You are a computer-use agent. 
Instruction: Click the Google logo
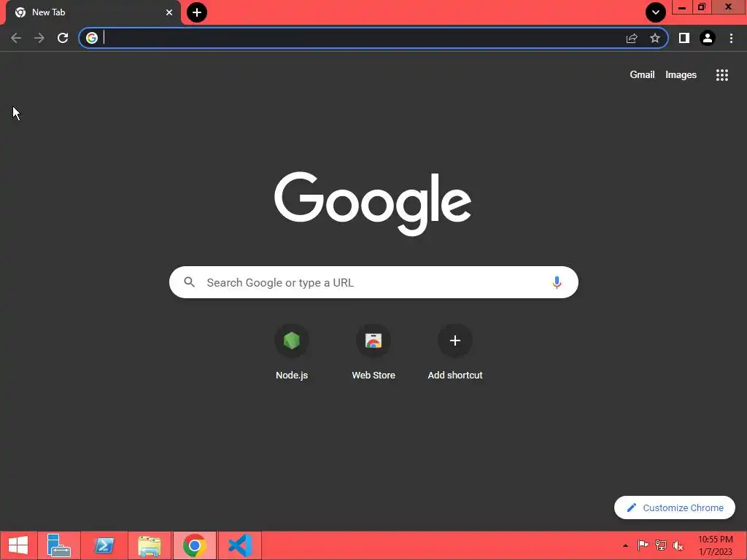coord(373,203)
